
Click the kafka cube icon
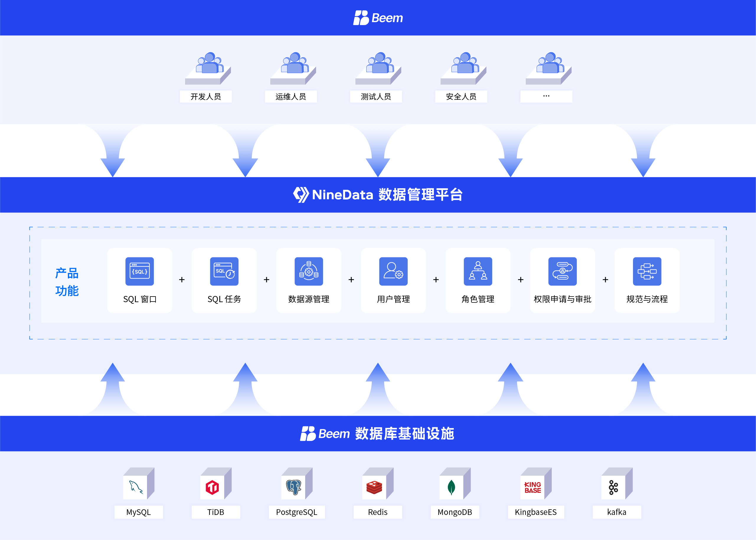point(614,487)
